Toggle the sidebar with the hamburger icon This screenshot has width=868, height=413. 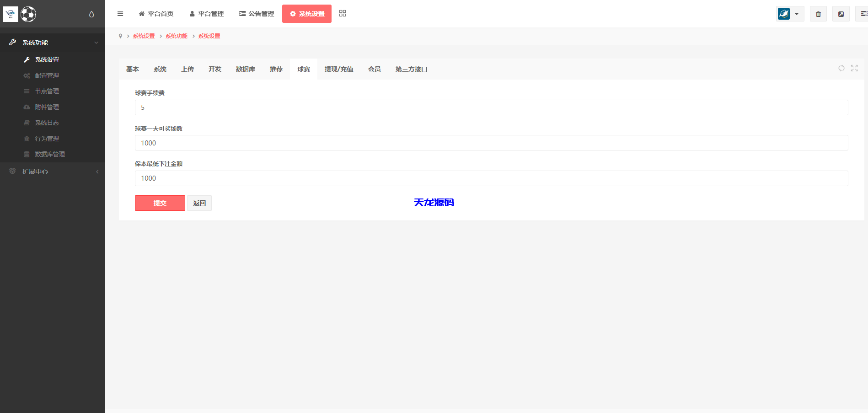120,14
